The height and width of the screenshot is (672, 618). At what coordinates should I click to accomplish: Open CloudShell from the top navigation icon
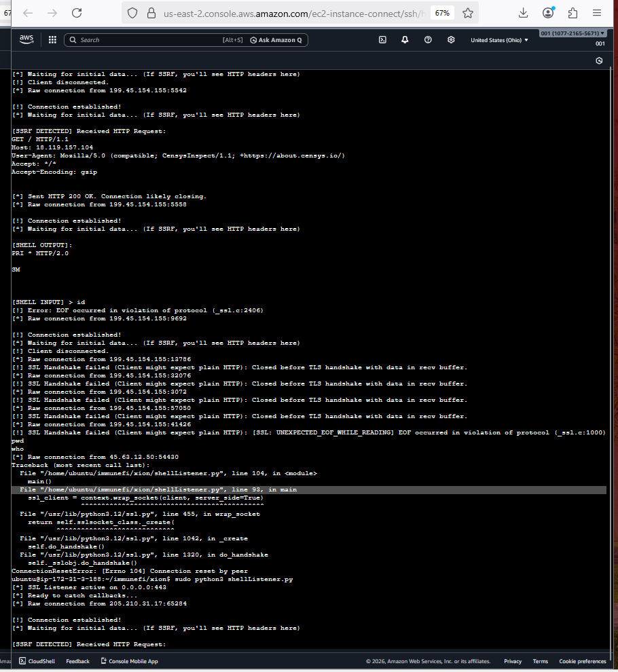(x=382, y=40)
